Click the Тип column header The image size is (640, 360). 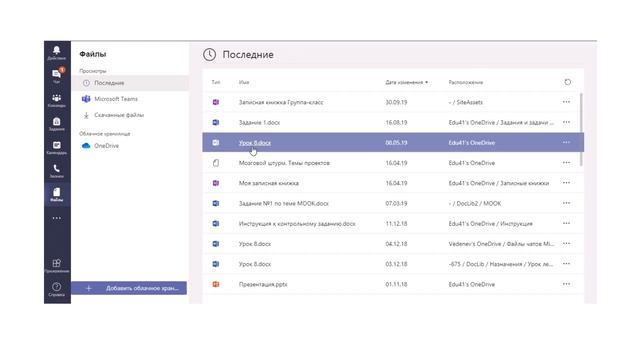tap(216, 82)
